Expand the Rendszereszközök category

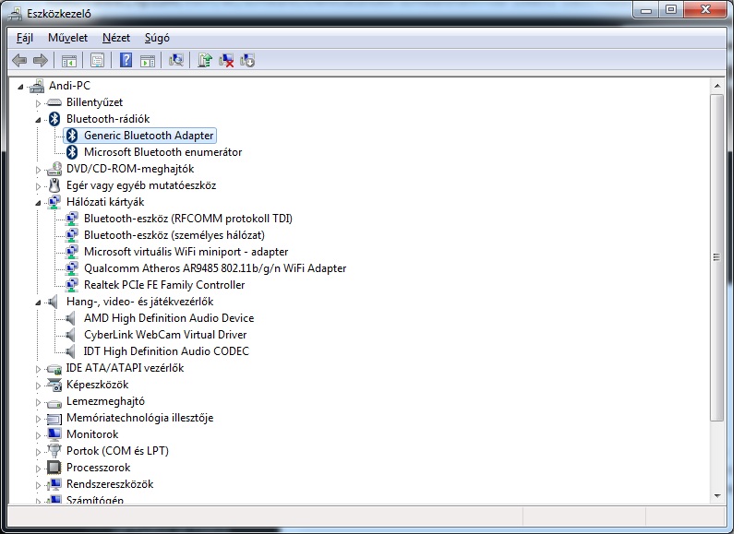(38, 485)
